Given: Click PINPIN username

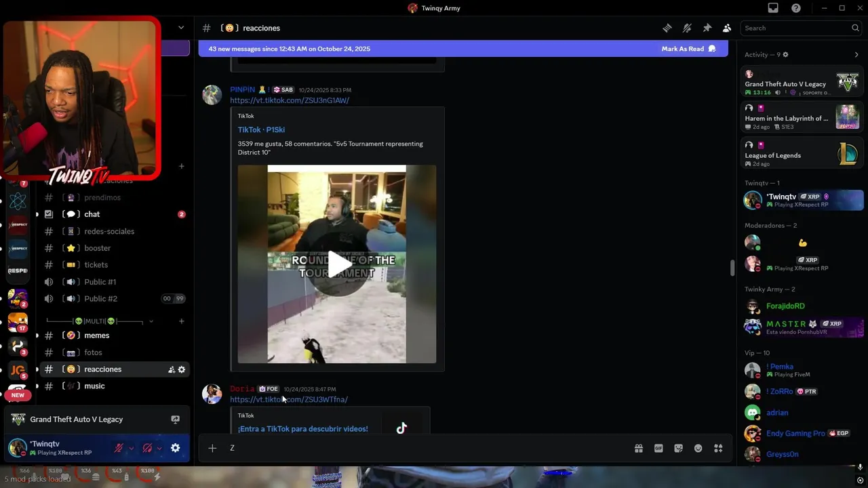Looking at the screenshot, I should [242, 89].
